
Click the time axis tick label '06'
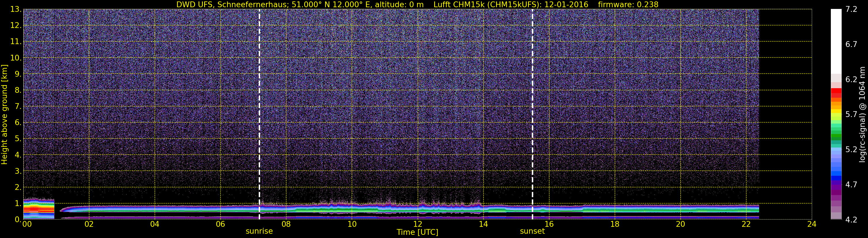[x=220, y=224]
